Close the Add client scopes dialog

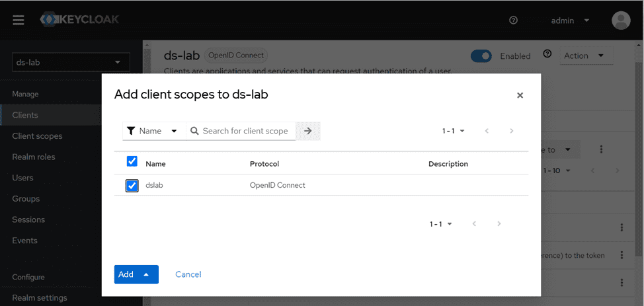click(x=520, y=95)
